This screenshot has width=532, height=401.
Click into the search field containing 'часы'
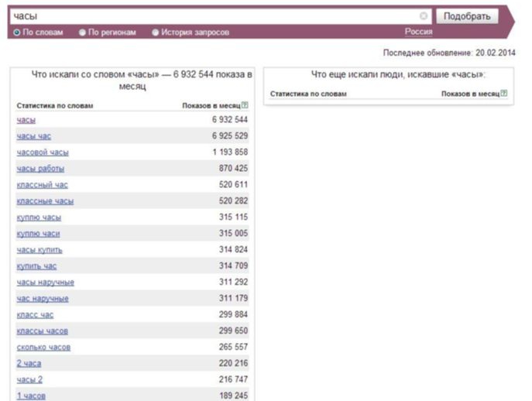click(x=217, y=16)
